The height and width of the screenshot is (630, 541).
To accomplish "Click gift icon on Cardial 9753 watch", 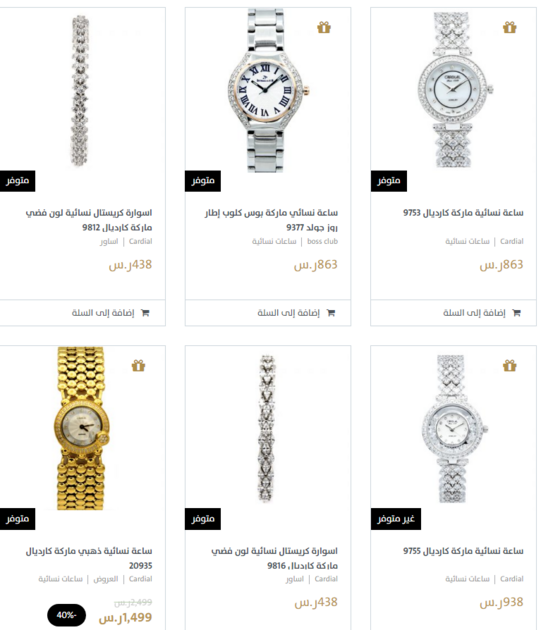I will pos(509,27).
